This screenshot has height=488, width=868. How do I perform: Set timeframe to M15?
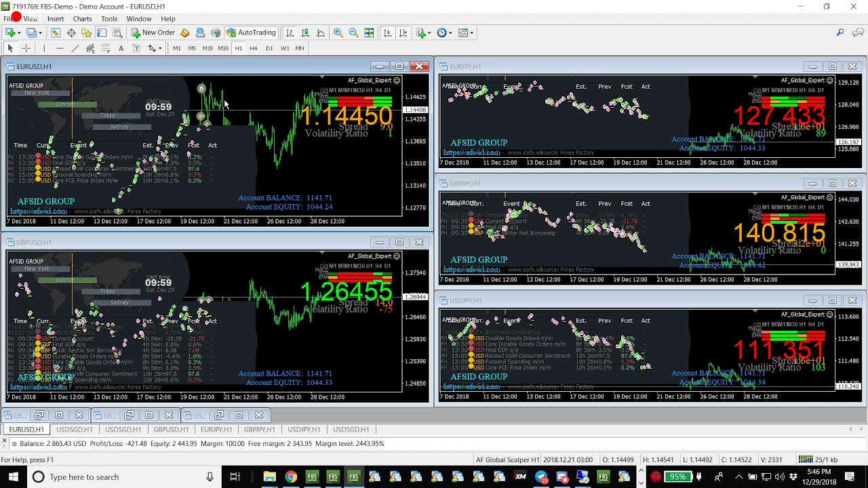point(208,48)
